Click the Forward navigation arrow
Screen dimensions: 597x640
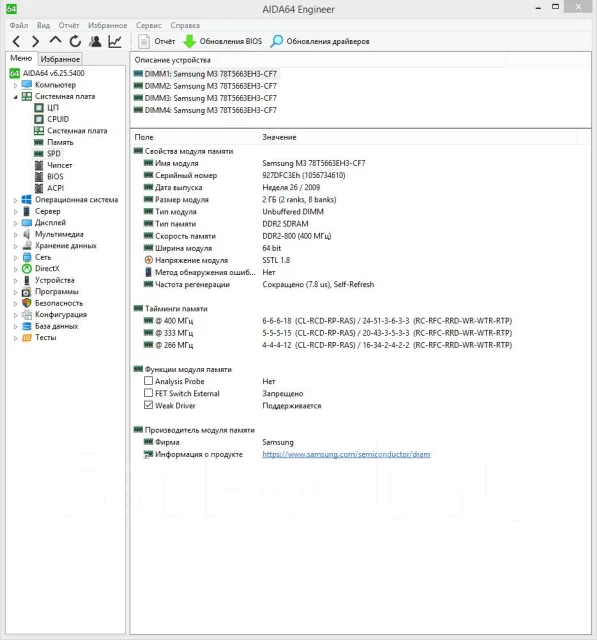(x=36, y=41)
